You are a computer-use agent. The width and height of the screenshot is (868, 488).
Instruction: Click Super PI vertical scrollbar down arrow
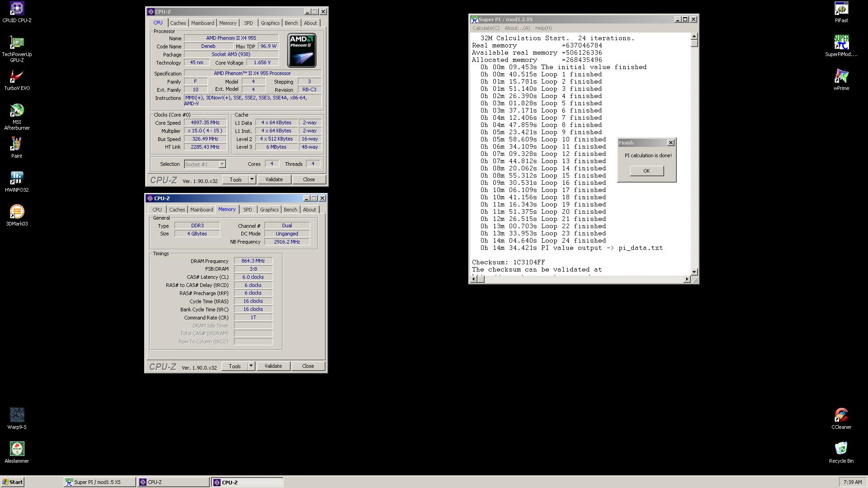pos(694,272)
